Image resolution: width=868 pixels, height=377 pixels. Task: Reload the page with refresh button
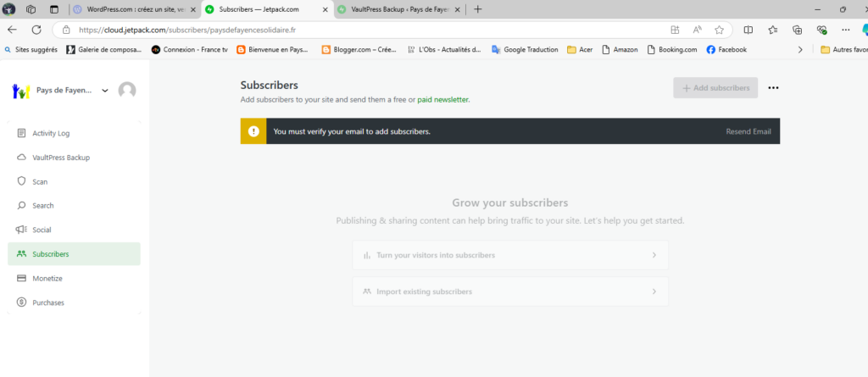[36, 30]
